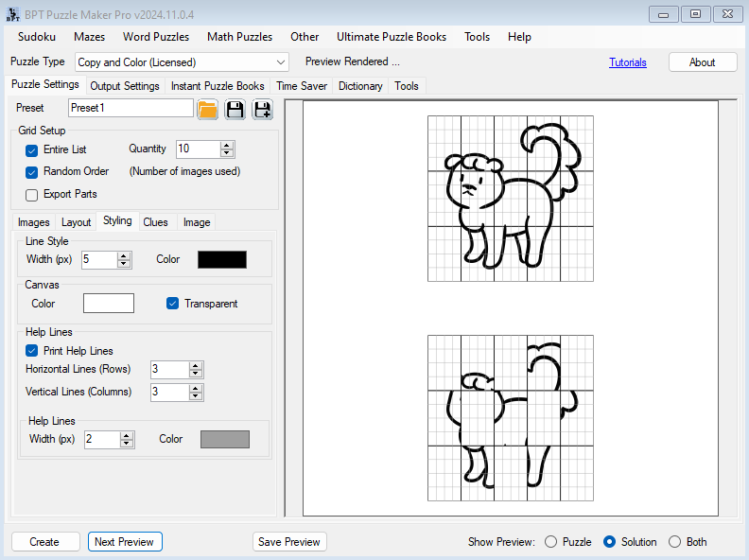Viewport: 749px width, 560px height.
Task: Select Both preview radio button
Action: [x=674, y=541]
